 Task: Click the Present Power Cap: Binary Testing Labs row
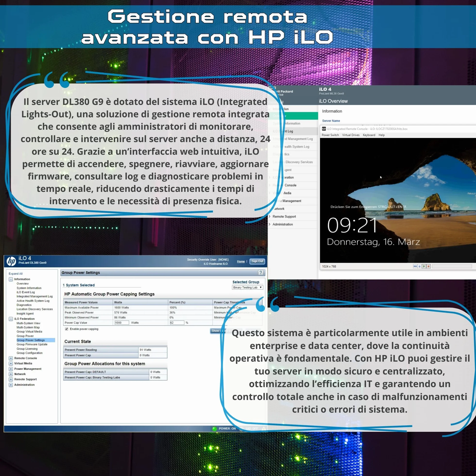coord(115,378)
